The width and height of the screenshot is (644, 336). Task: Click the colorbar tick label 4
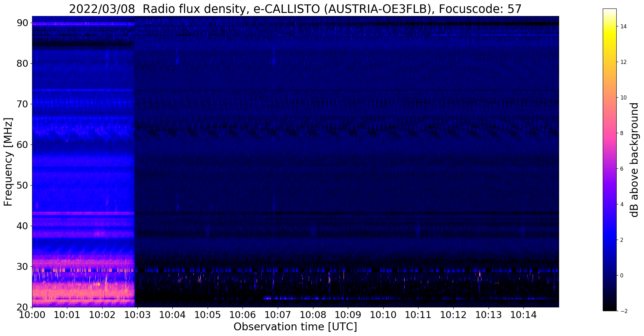[x=621, y=204]
